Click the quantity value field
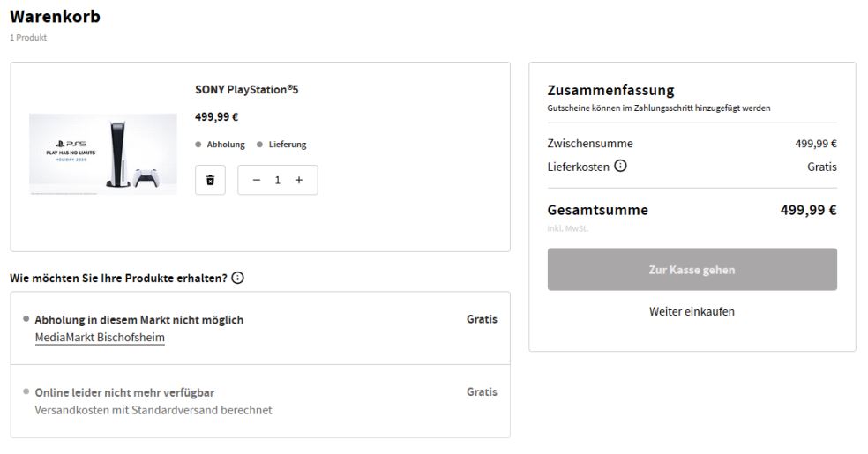This screenshot has width=868, height=454. pyautogui.click(x=277, y=180)
